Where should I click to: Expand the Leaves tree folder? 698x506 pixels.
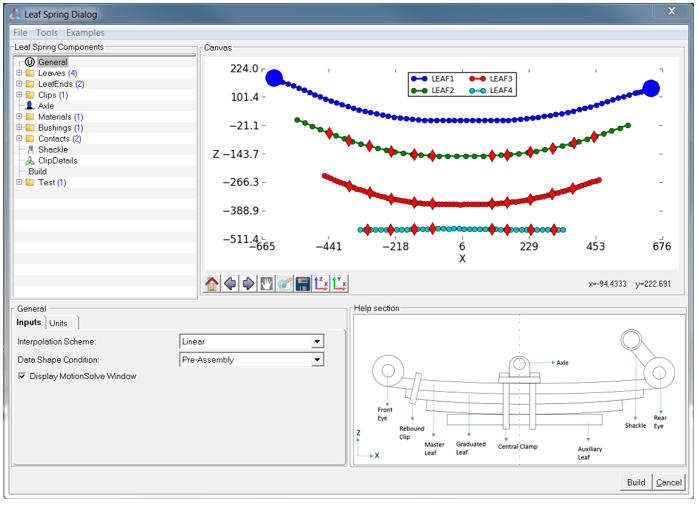click(19, 73)
